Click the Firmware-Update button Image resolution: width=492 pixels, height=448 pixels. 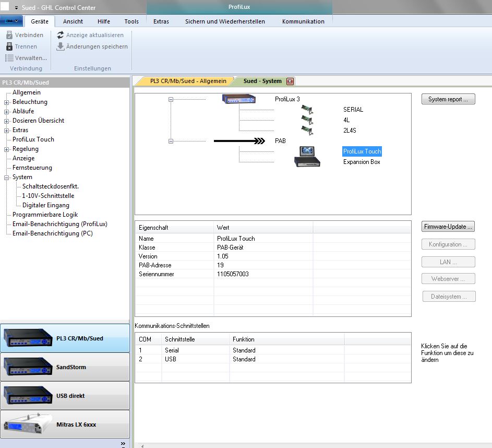coord(448,227)
